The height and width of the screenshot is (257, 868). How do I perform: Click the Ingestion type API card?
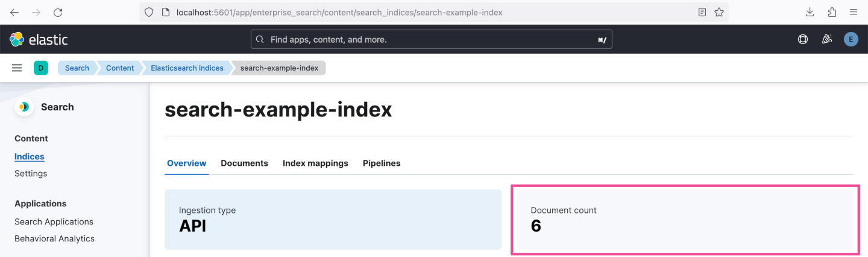coord(333,220)
